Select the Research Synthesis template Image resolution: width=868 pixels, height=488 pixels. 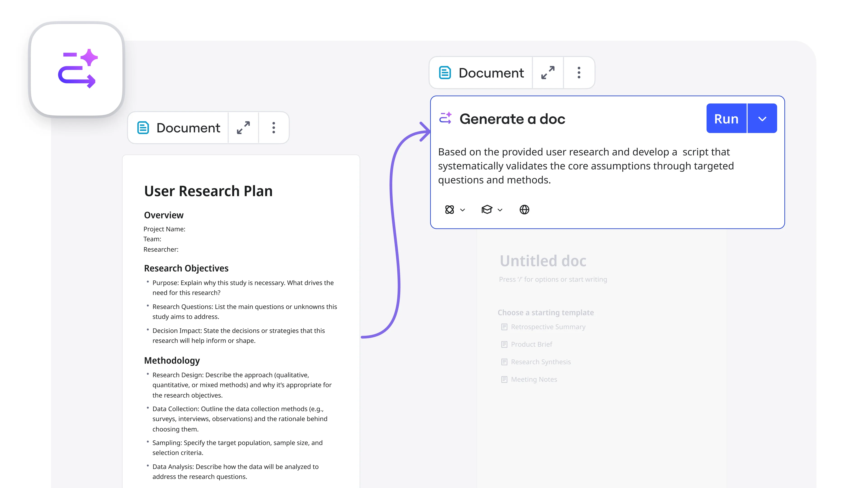(x=540, y=362)
